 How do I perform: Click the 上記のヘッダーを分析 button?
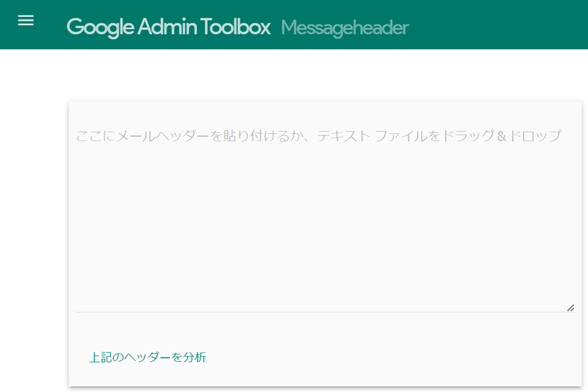pos(148,357)
